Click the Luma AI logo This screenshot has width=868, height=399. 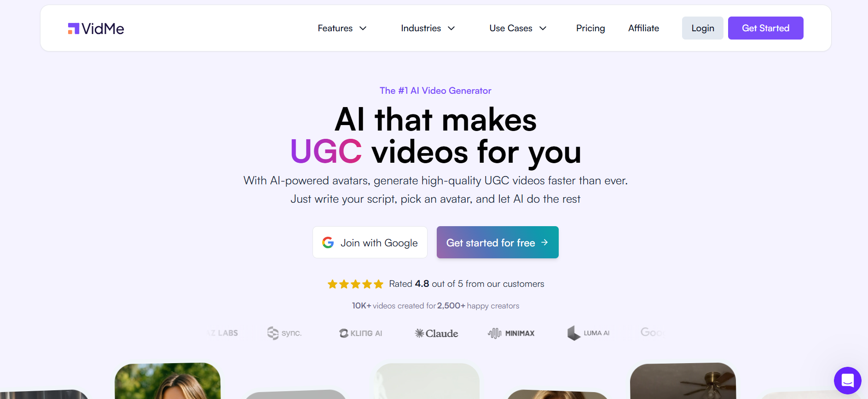(x=588, y=333)
